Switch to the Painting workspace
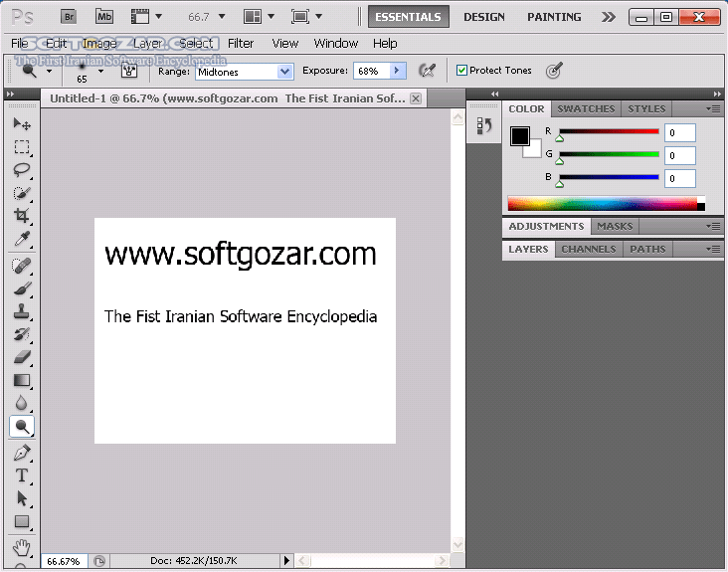Viewport: 728px width, 572px height. pos(554,17)
